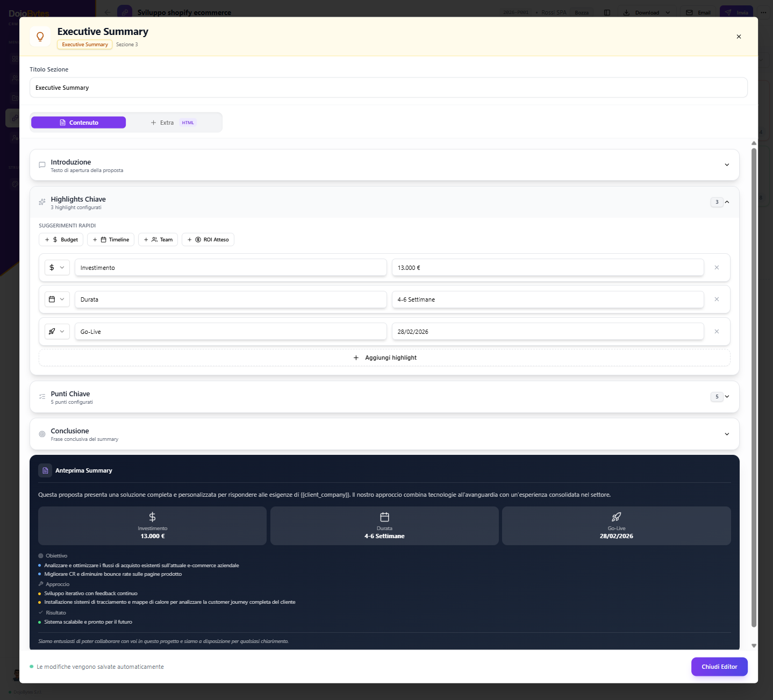Click the rocket icon in Go-Live preview card
The image size is (773, 700).
[x=616, y=517]
